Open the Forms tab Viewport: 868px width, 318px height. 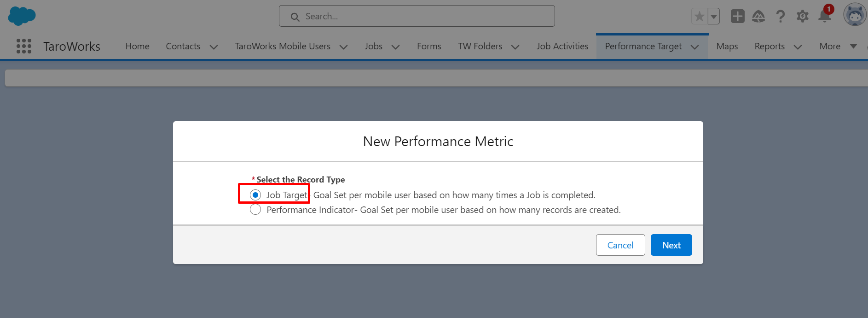429,46
